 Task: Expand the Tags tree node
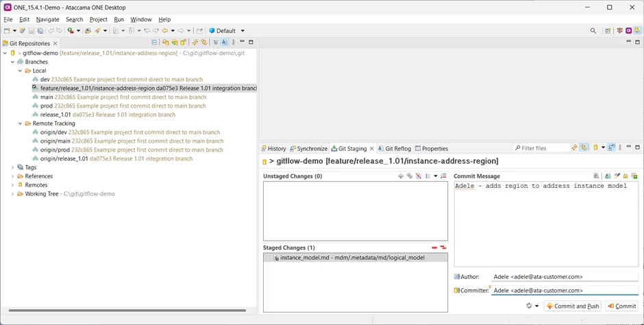[13, 167]
